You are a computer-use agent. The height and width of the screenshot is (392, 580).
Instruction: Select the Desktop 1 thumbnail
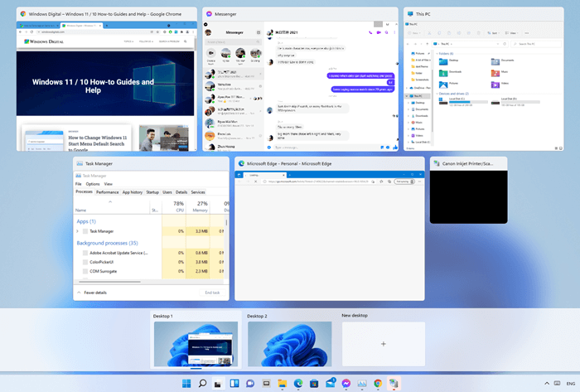click(196, 344)
